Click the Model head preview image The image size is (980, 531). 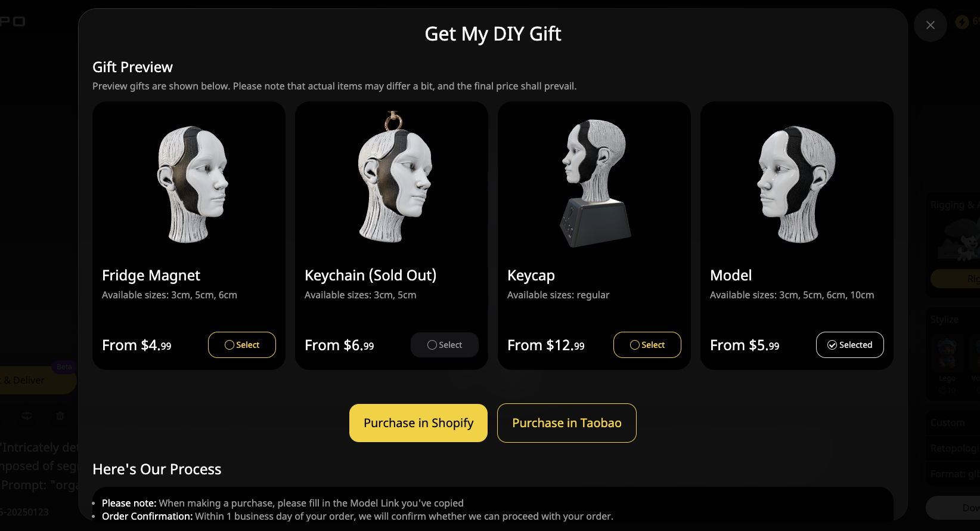(796, 184)
